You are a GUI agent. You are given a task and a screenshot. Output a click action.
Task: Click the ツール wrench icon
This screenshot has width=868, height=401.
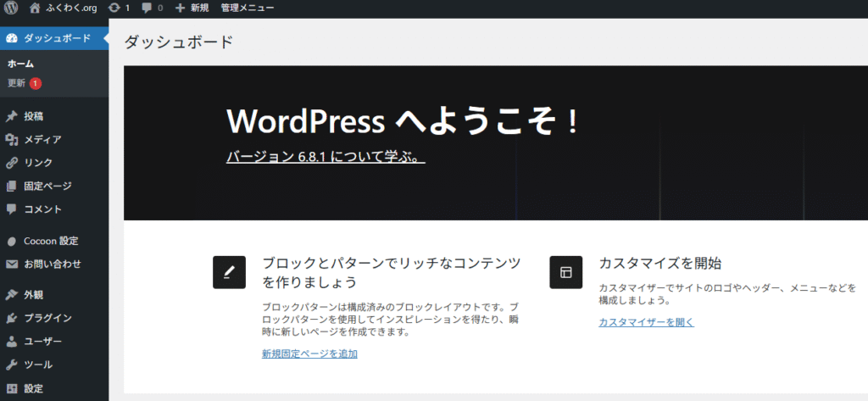coord(12,365)
